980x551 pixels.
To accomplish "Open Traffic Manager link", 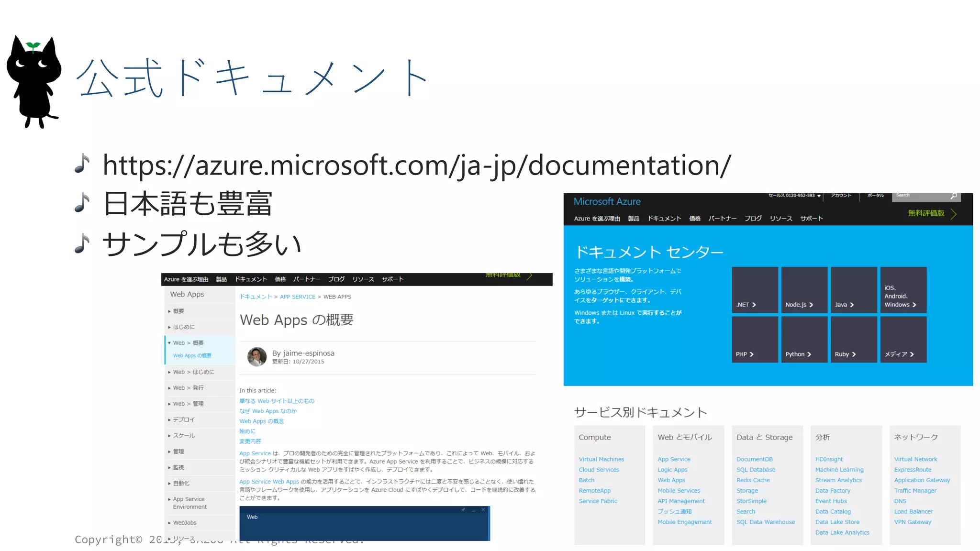I will [915, 491].
